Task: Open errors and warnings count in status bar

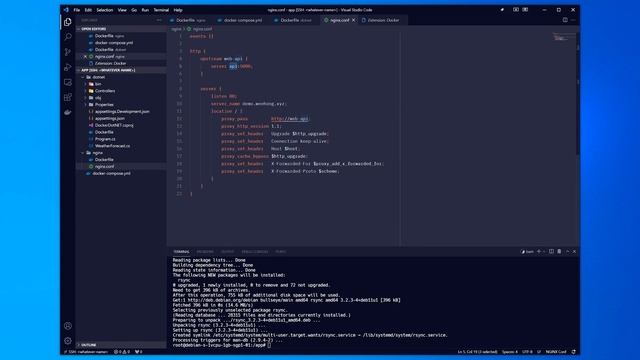Action: coord(122,352)
